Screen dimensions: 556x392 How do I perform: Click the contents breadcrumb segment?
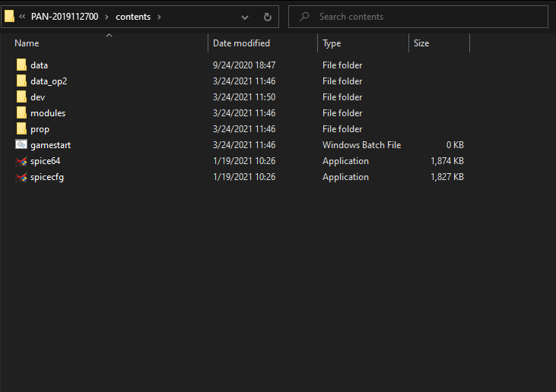coord(133,17)
